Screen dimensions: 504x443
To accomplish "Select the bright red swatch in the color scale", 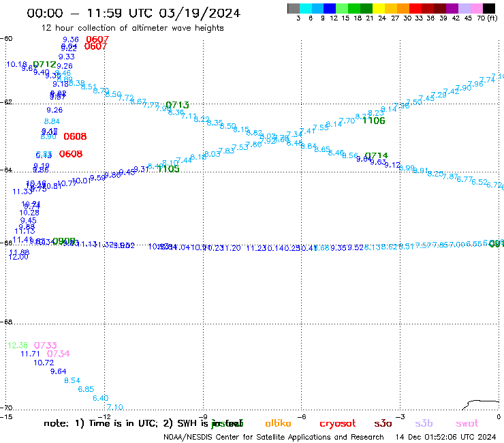I will point(415,9).
